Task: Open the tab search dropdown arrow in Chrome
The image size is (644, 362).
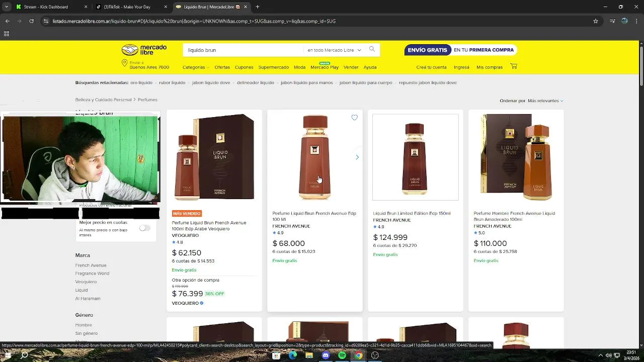Action: click(7, 7)
